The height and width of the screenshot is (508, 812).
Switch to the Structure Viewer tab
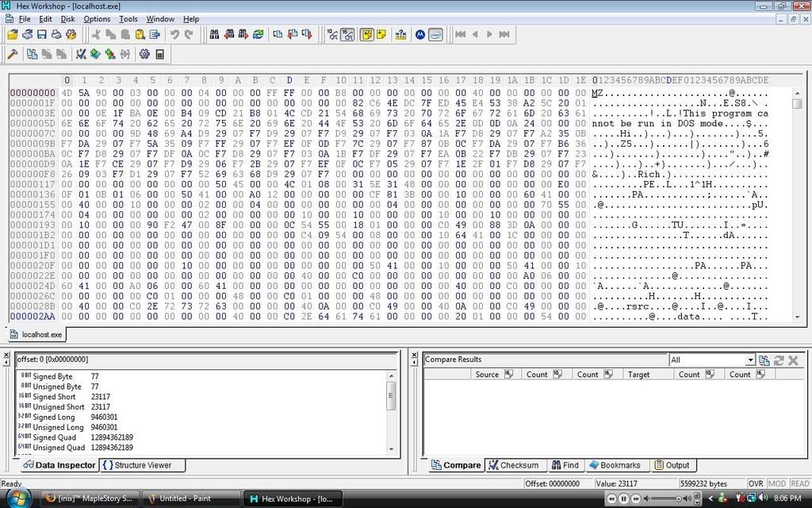143,465
